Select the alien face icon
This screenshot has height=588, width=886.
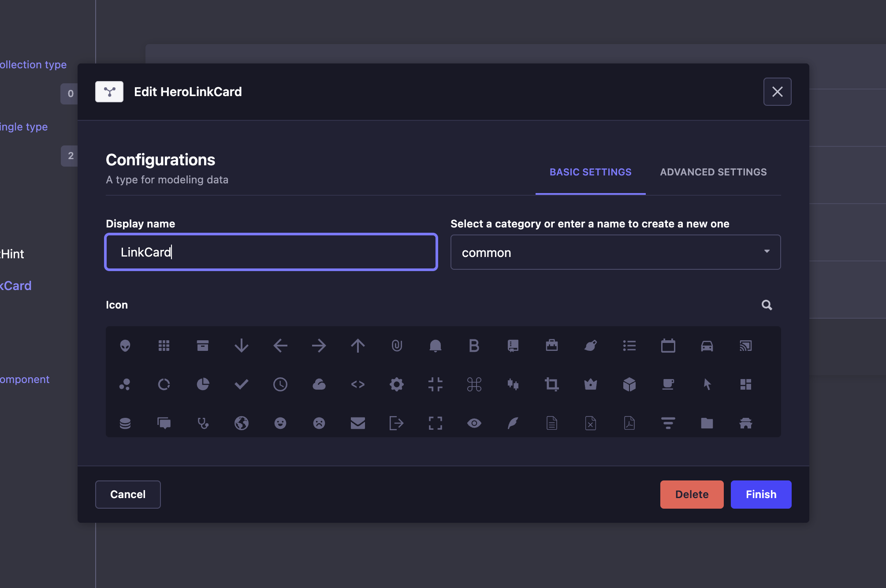click(x=125, y=346)
